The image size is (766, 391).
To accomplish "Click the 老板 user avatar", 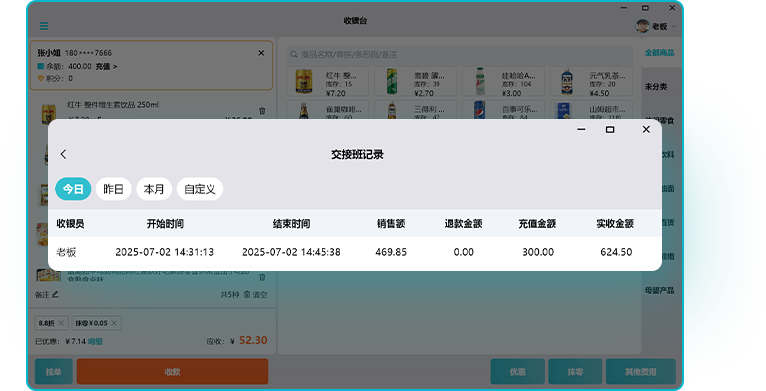I will pos(642,26).
